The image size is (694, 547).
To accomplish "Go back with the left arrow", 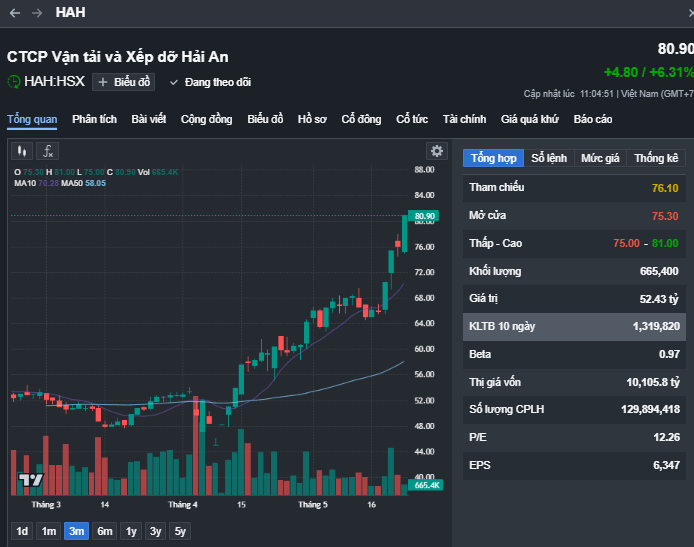I will (15, 13).
